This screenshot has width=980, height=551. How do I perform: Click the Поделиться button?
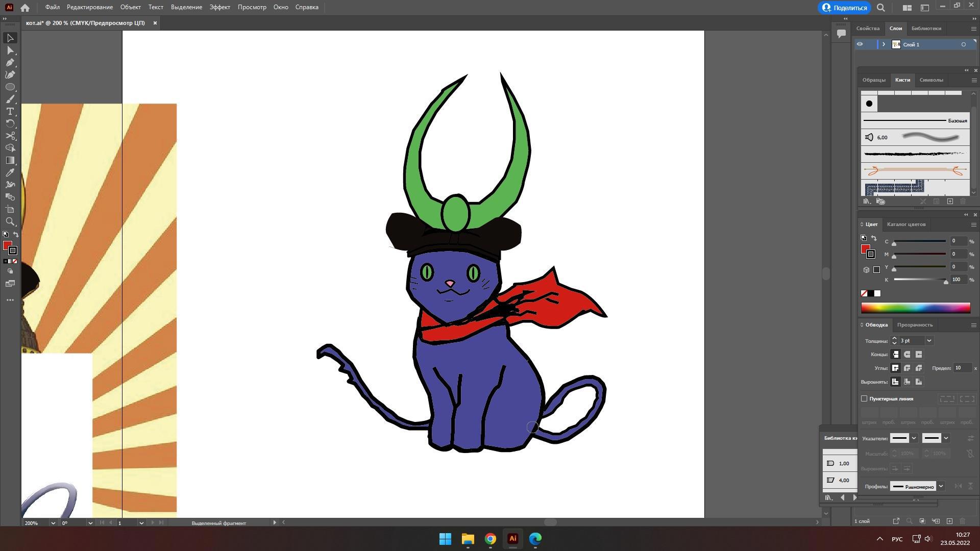(844, 8)
